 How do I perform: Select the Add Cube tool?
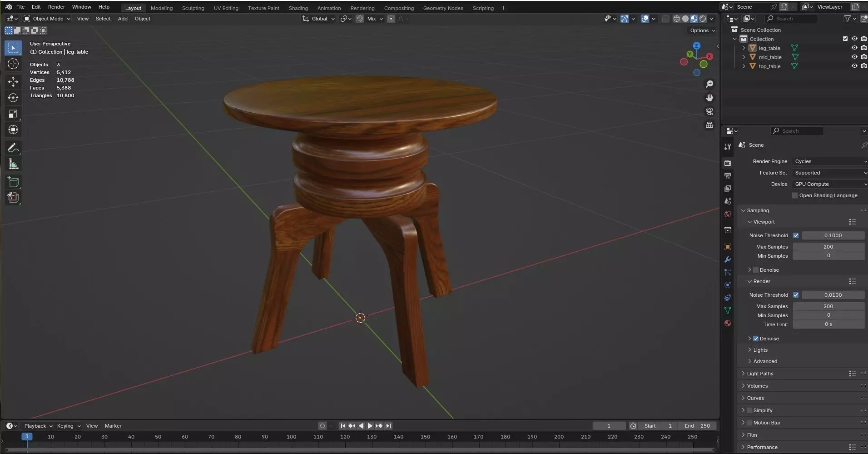pyautogui.click(x=13, y=182)
